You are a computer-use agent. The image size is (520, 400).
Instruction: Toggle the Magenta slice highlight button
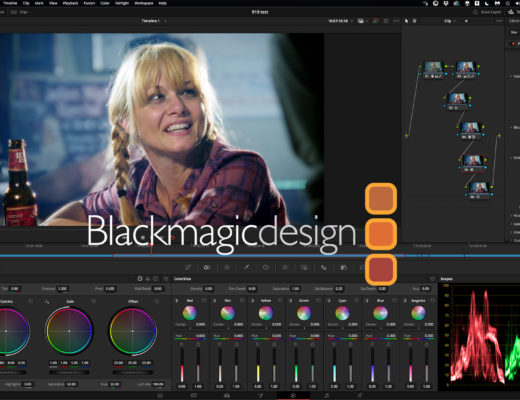pyautogui.click(x=405, y=301)
